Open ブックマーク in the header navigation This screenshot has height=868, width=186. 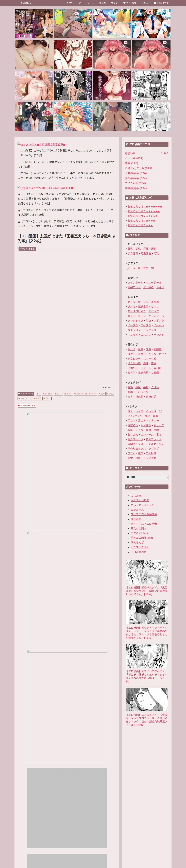(86, 3)
